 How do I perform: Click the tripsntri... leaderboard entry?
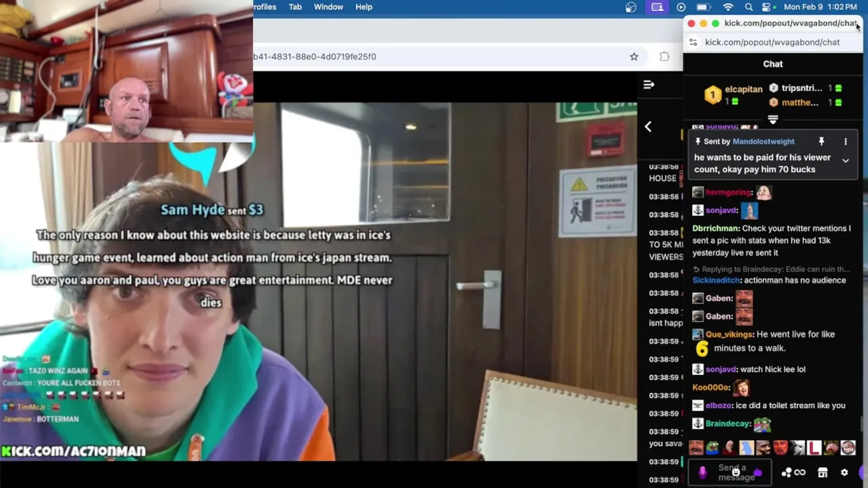802,88
